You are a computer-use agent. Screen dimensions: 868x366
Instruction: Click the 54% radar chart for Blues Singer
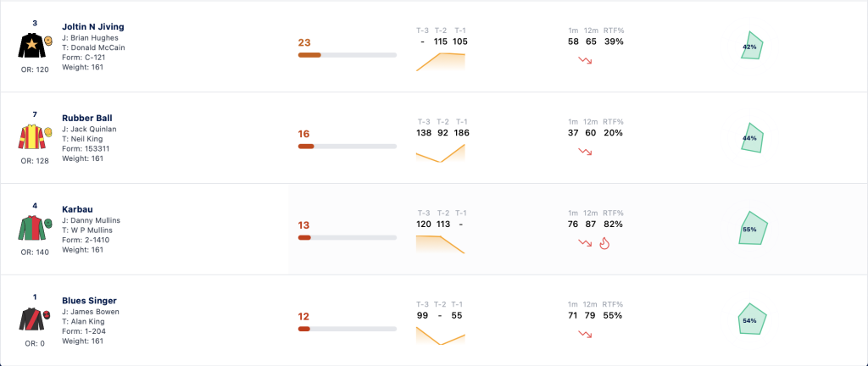click(753, 319)
